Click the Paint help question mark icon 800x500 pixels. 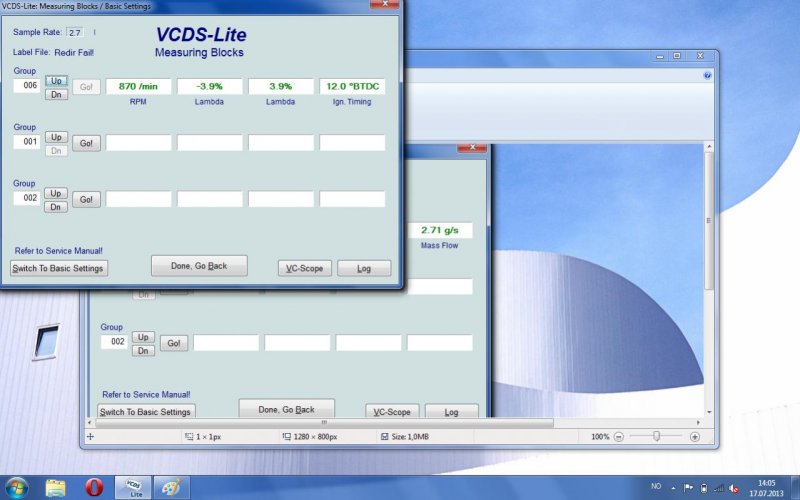tap(707, 75)
